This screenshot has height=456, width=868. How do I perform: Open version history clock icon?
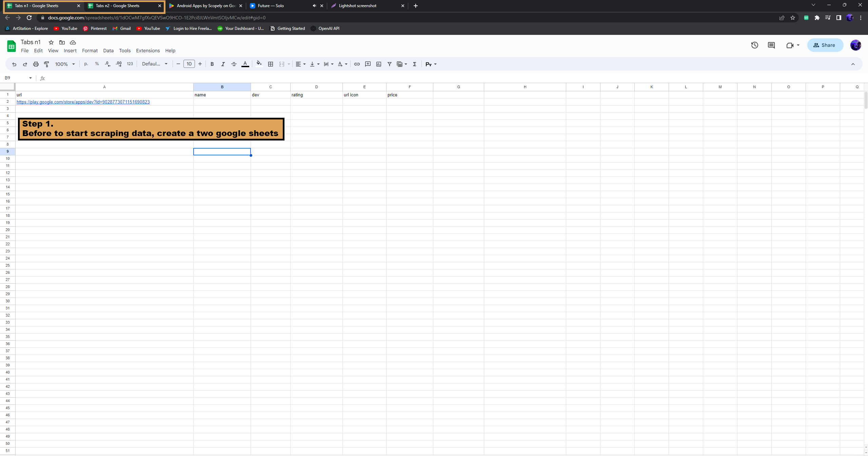click(x=754, y=45)
